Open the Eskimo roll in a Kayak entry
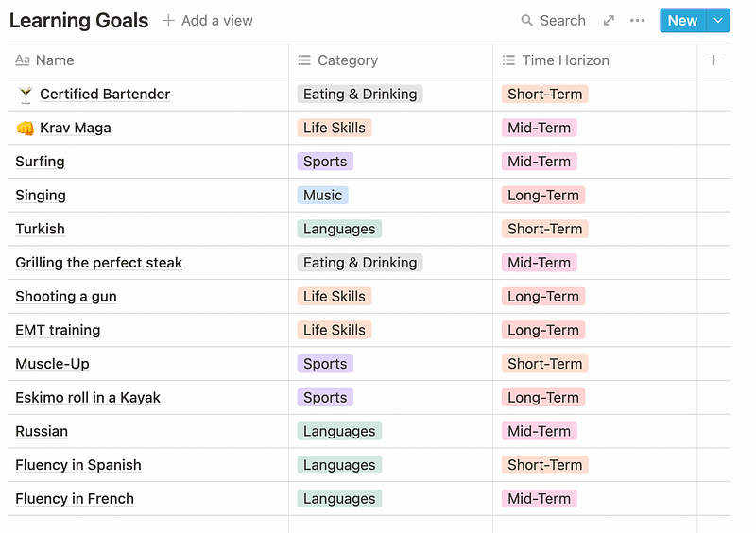Image resolution: width=756 pixels, height=533 pixels. [x=88, y=398]
